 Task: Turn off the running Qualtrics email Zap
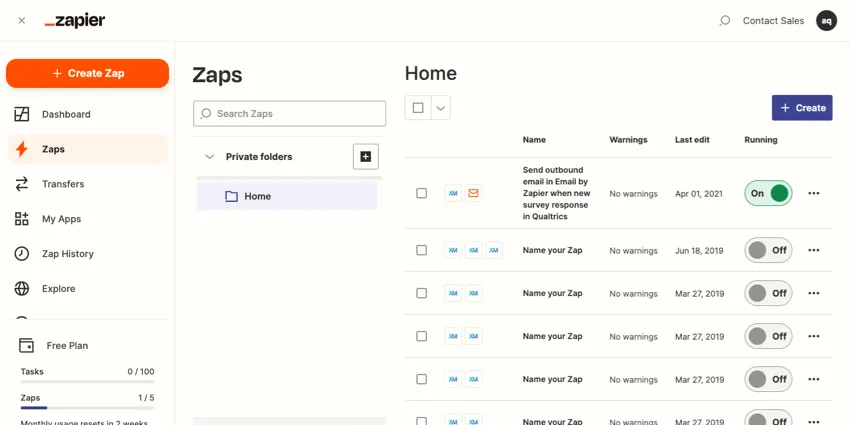tap(768, 193)
